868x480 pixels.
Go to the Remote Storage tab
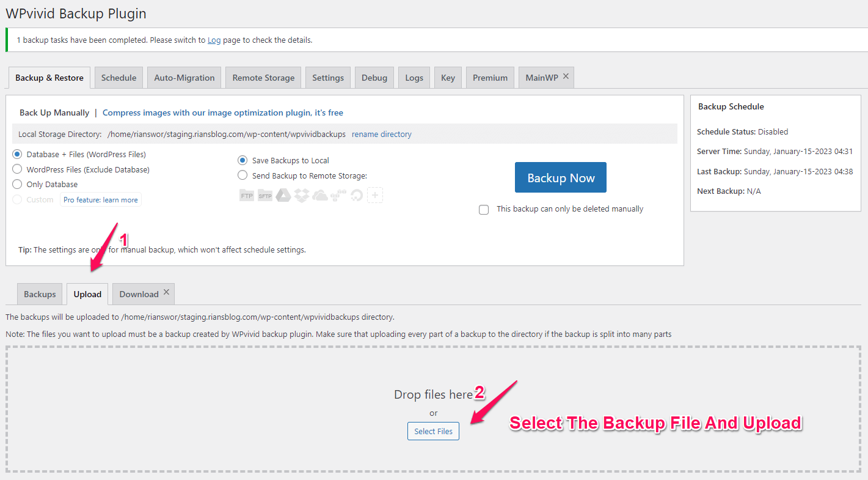[263, 78]
